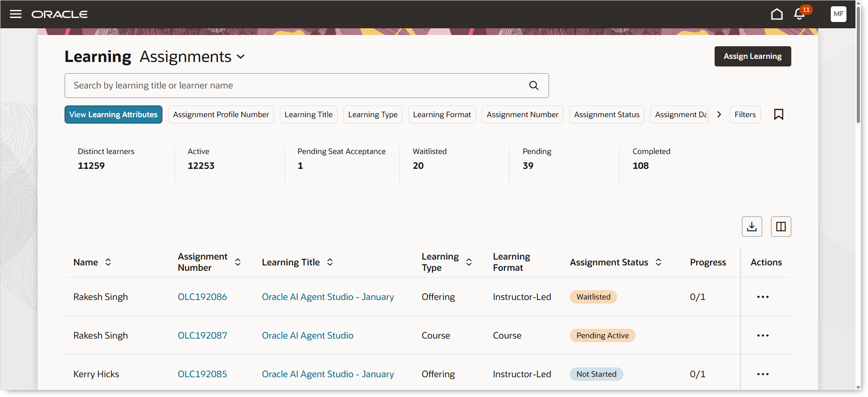Sort by Assignment Number column
The image size is (868, 397).
pos(238,262)
